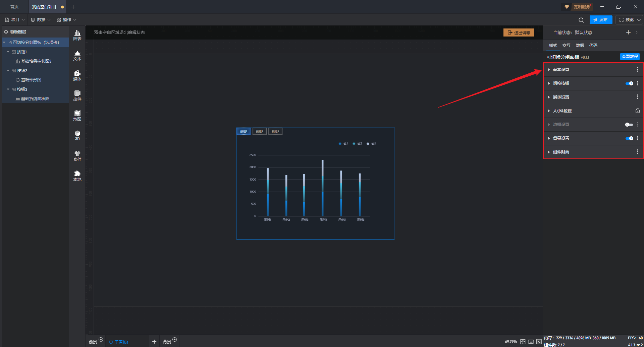
Task: Open a new tab with plus icon
Action: [73, 7]
